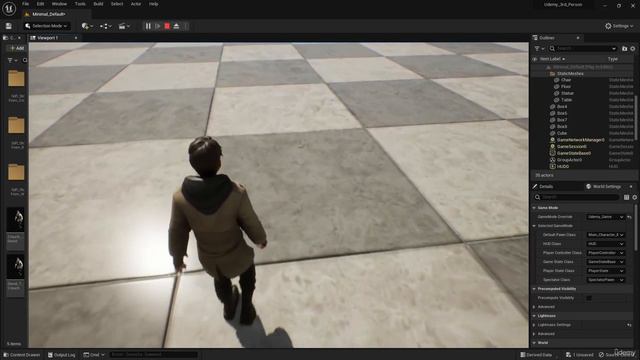Open the Actor menu
The height and width of the screenshot is (360, 640).
[x=136, y=4]
